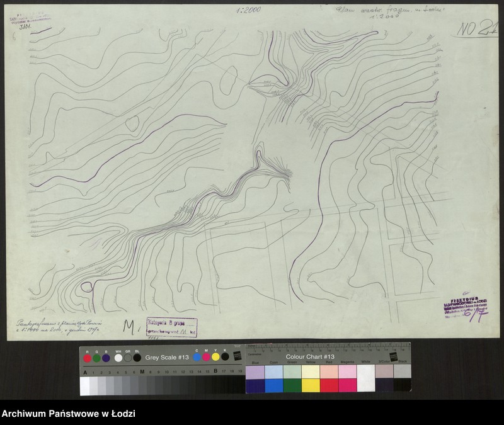Viewport: 504px width, 425px height.
Task: Pick the black circle labeled K
Action: tap(225, 357)
